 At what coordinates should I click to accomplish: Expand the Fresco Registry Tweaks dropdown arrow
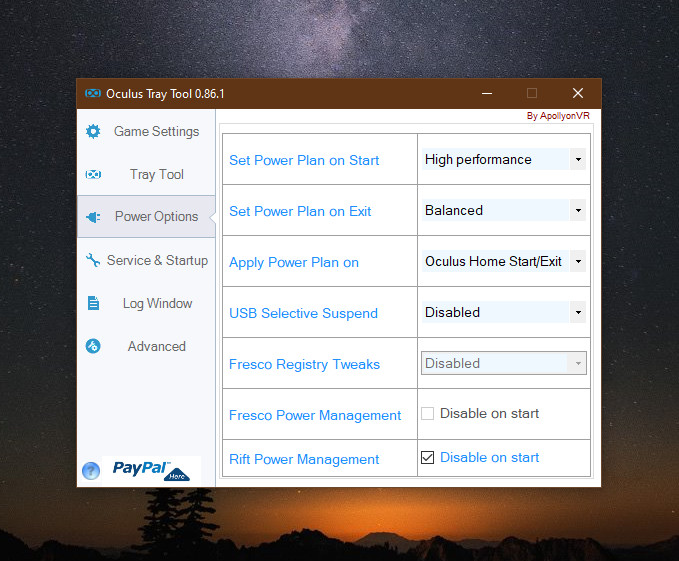[578, 363]
